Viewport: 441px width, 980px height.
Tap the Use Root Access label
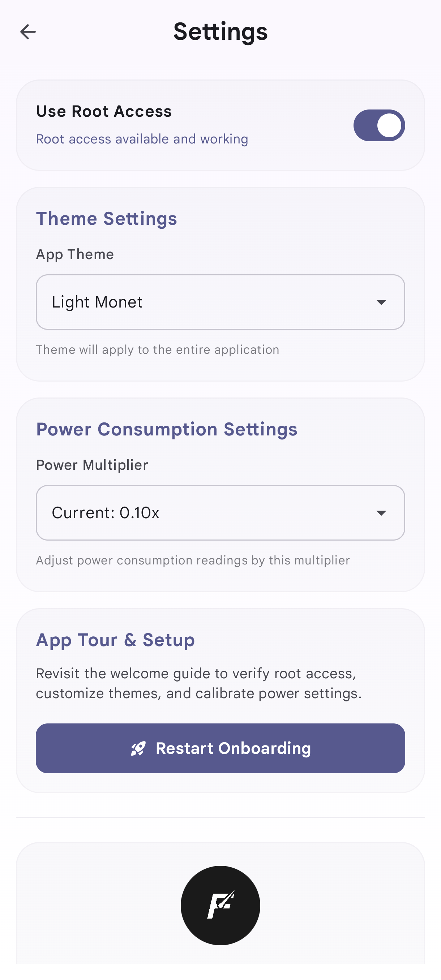[x=104, y=111]
